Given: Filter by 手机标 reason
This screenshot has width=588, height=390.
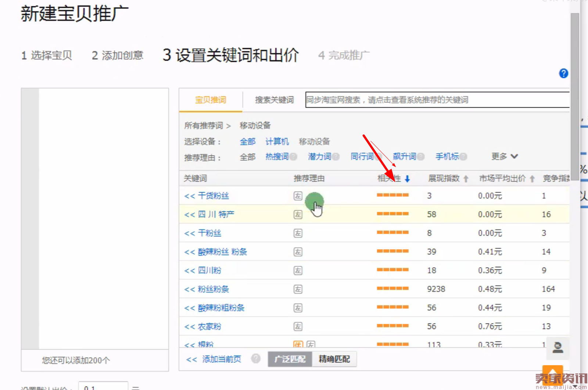Looking at the screenshot, I should [x=447, y=157].
